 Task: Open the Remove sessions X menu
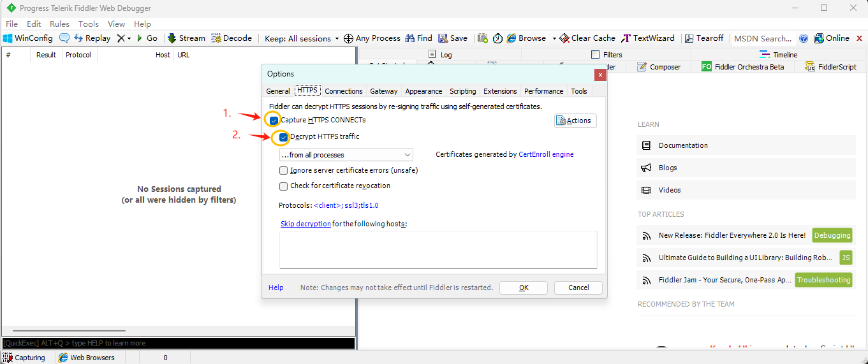click(124, 38)
